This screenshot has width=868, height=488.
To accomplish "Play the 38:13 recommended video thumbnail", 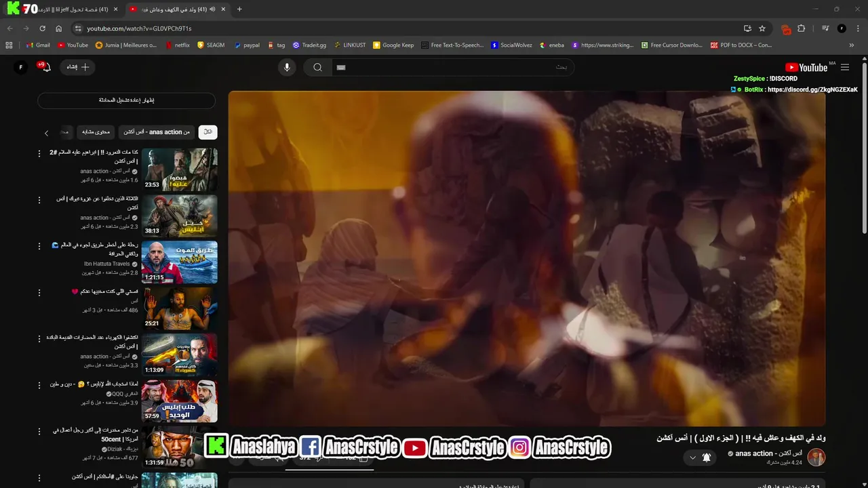I will click(180, 216).
